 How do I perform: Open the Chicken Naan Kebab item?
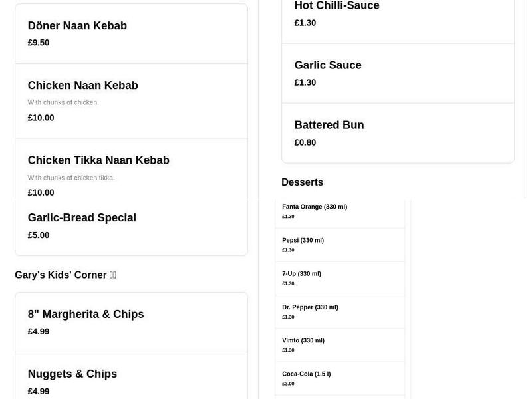(82, 86)
